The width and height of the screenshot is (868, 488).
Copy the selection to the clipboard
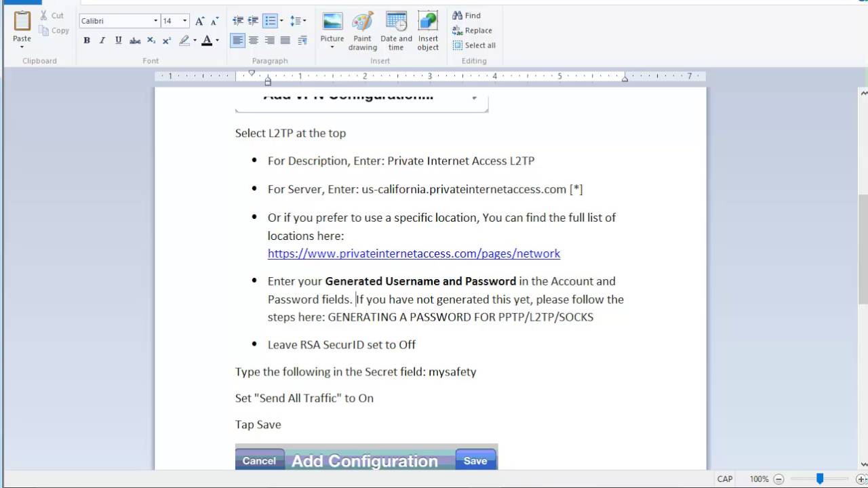coord(54,30)
